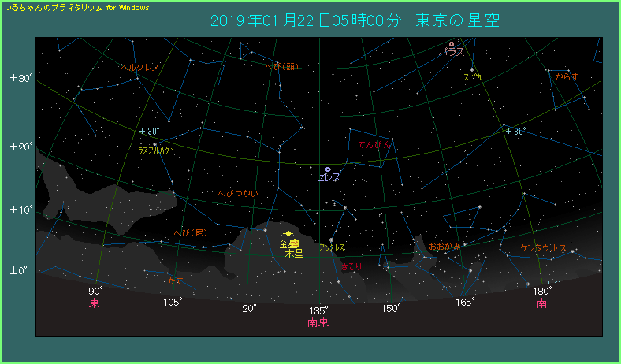Select the さそり constellation label

click(x=351, y=267)
